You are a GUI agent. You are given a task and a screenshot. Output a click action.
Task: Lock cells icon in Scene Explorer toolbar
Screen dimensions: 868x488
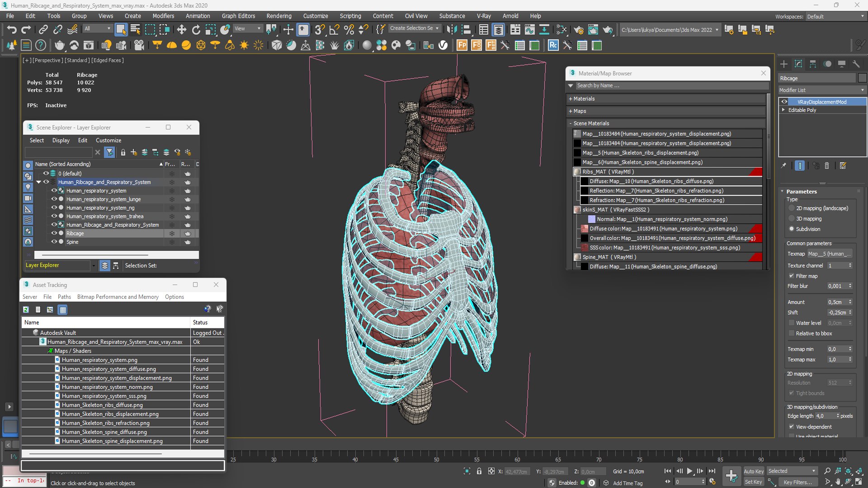(x=123, y=152)
